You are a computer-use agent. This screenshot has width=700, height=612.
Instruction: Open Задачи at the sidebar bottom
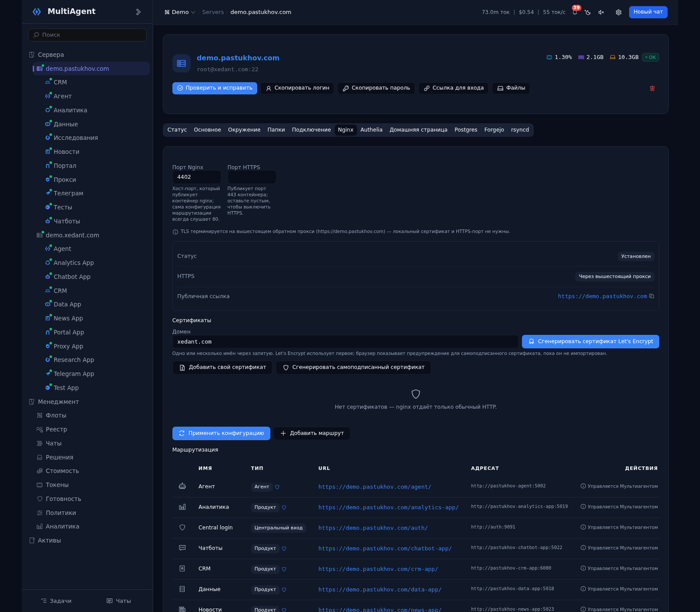click(x=56, y=601)
